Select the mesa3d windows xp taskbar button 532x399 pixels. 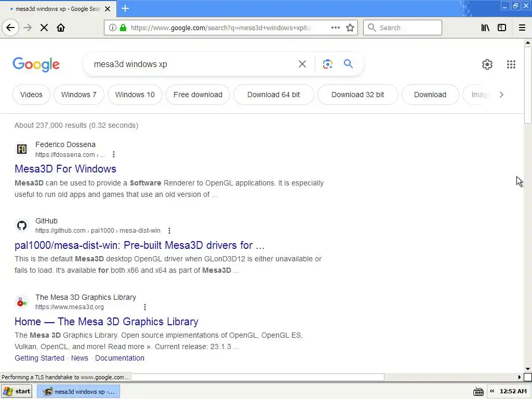pyautogui.click(x=78, y=392)
